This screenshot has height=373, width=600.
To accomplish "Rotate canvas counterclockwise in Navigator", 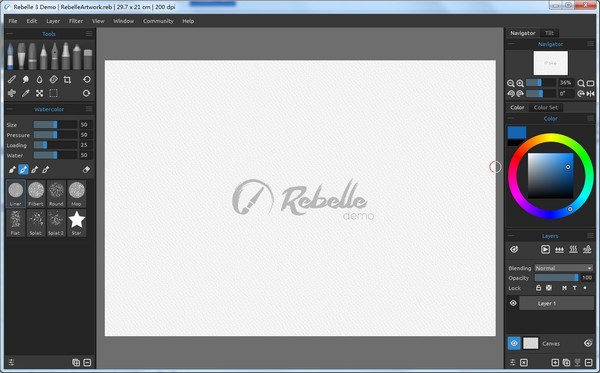I will point(511,93).
